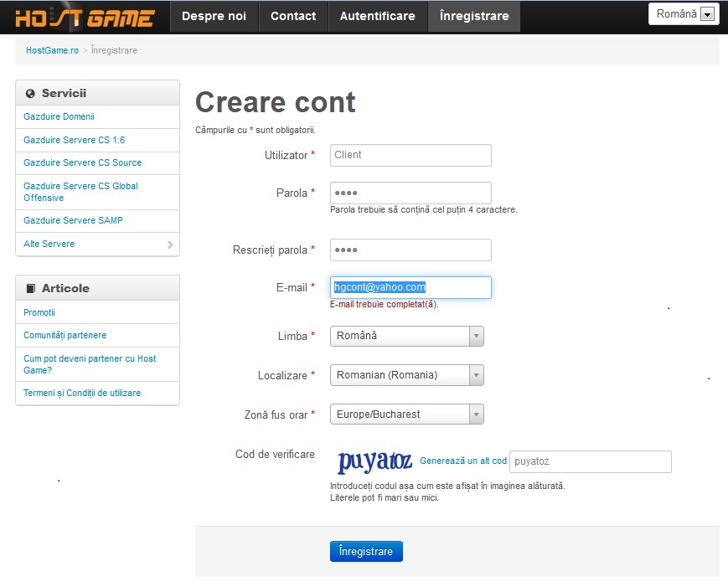This screenshot has width=728, height=587.
Task: Go to Autentificare in the top menu
Action: coord(378,16)
